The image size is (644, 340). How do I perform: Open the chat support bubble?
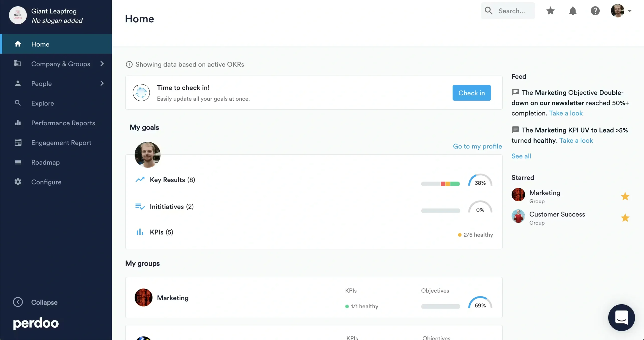(621, 317)
